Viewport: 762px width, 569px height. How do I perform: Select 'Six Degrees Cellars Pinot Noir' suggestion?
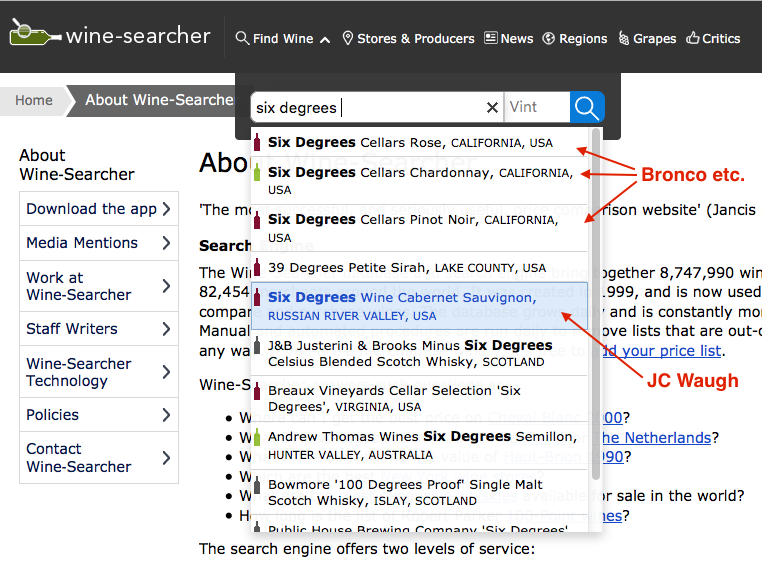point(419,228)
